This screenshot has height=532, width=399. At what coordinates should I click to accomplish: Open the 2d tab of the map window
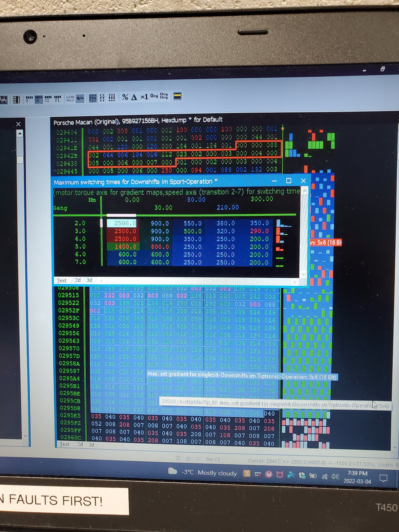[78, 280]
